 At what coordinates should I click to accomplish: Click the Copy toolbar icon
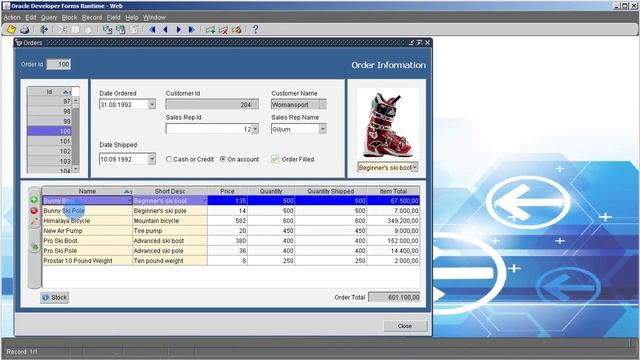coord(76,29)
